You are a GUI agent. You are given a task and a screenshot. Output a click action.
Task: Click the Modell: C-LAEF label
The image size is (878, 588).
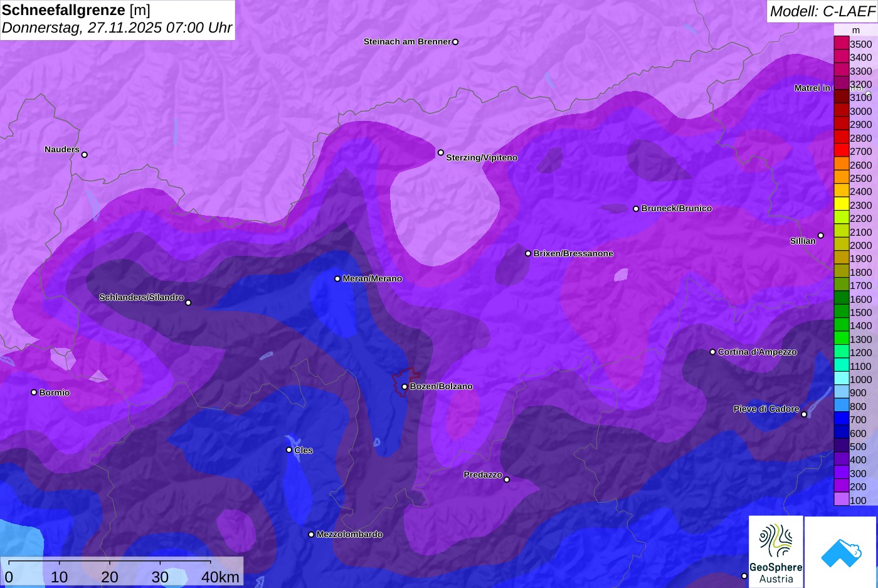coord(822,11)
